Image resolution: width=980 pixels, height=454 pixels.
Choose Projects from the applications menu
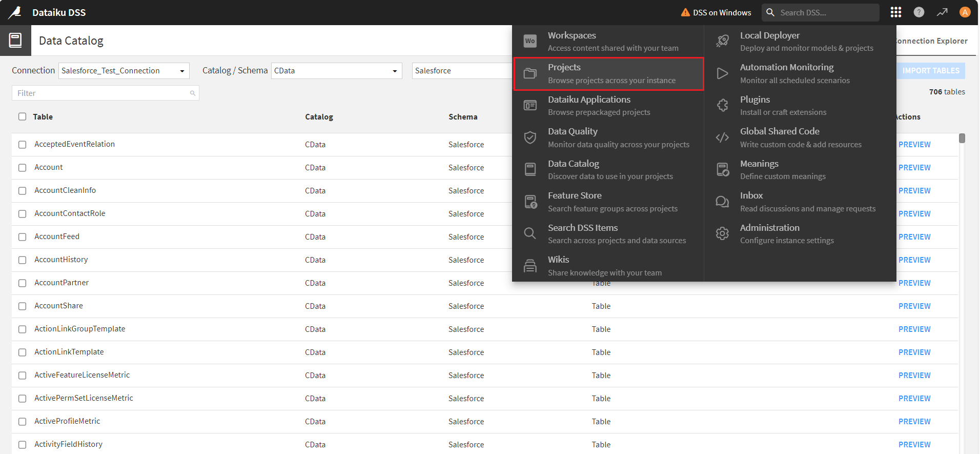coord(608,73)
